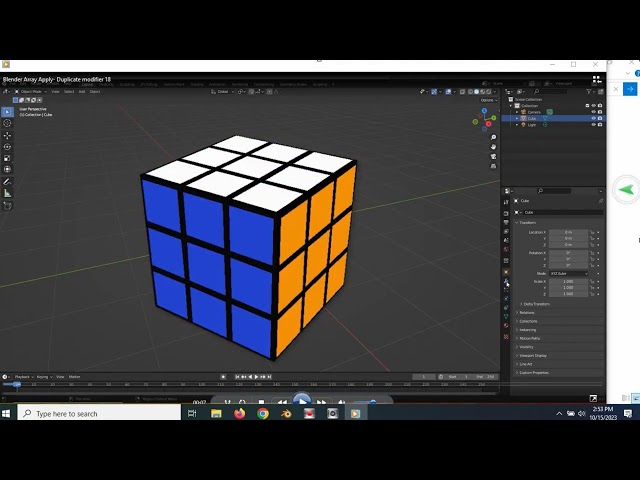
Task: Open the World properties tab icon
Action: tap(506, 249)
